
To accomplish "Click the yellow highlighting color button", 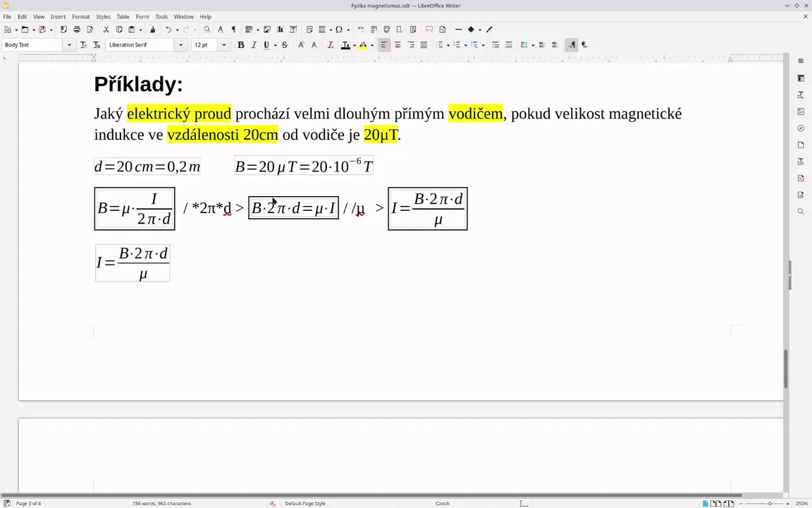I will [363, 45].
